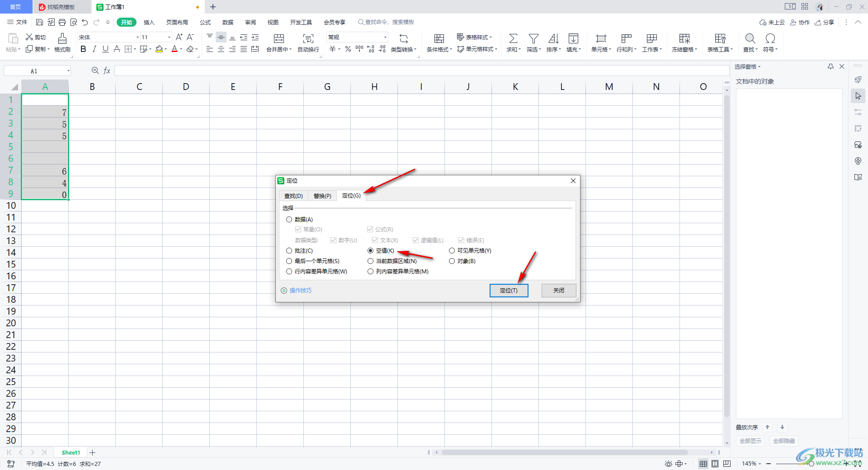868x470 pixels.
Task: Switch to the 替换(P) tab
Action: [x=322, y=196]
